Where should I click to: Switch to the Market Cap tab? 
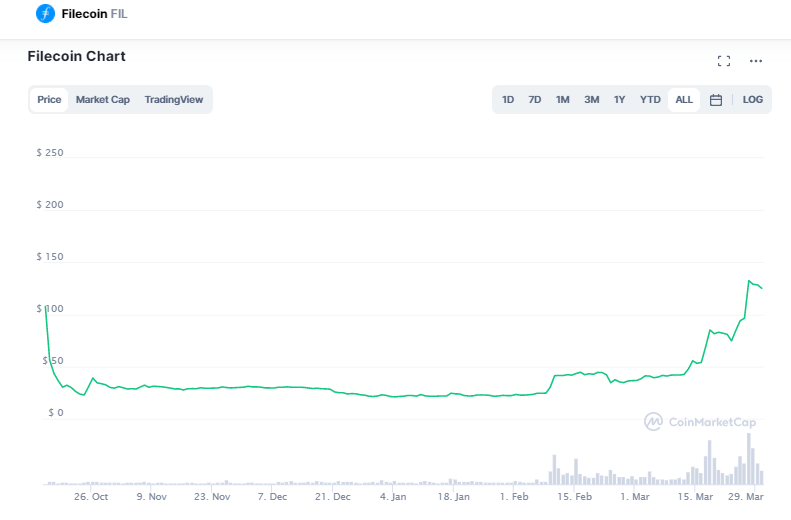coord(103,99)
